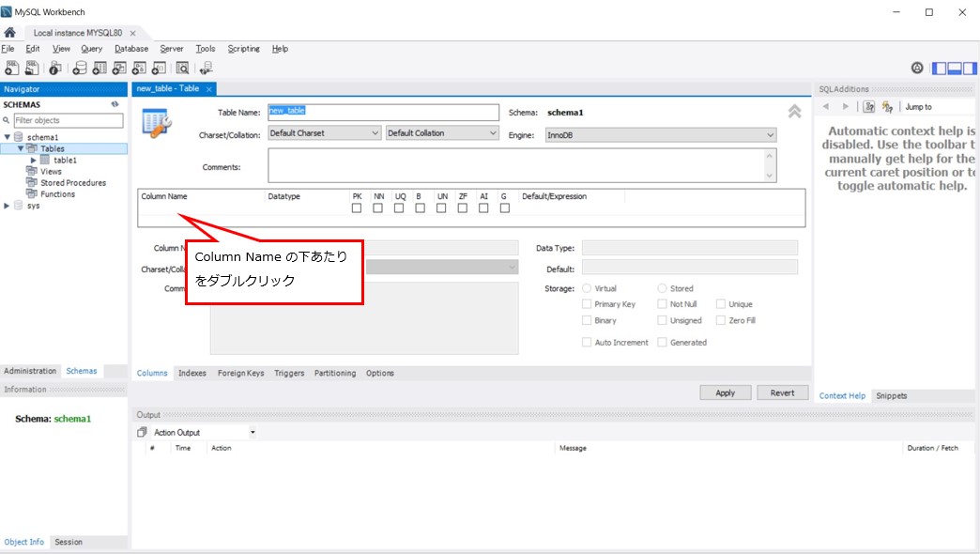This screenshot has height=554, width=980.
Task: Enable the Auto Increment checkbox
Action: point(587,342)
